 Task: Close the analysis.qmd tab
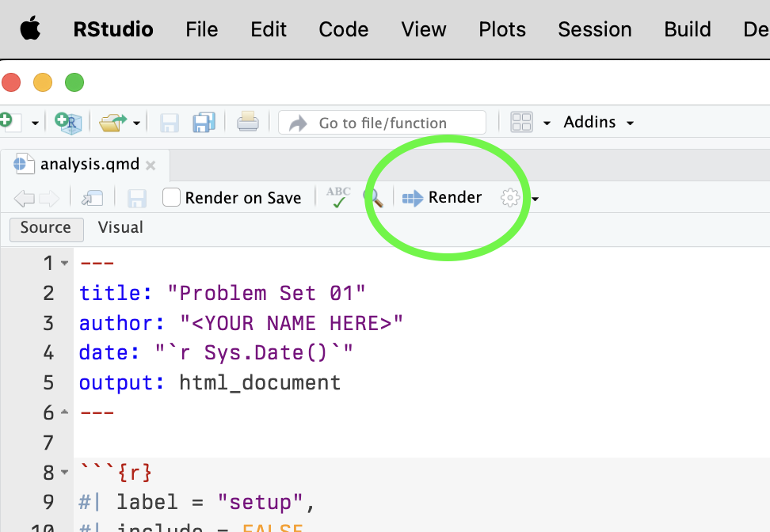tap(151, 165)
